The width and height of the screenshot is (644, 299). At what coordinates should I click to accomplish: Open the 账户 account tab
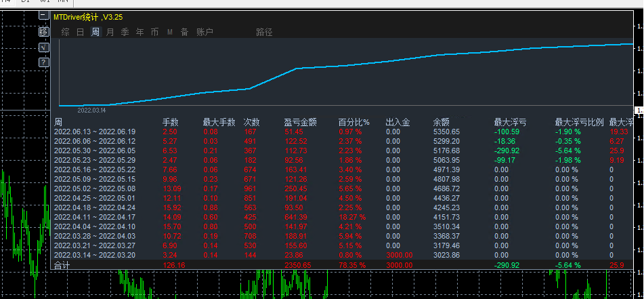(205, 32)
